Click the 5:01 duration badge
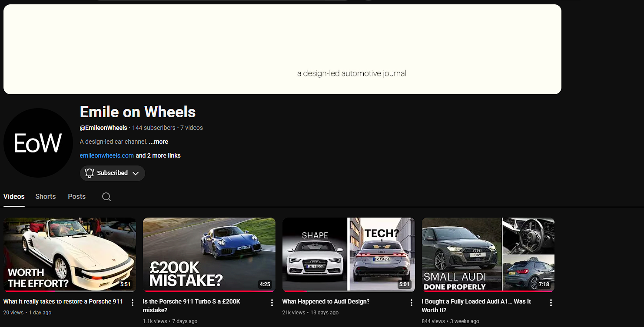 [x=405, y=284]
